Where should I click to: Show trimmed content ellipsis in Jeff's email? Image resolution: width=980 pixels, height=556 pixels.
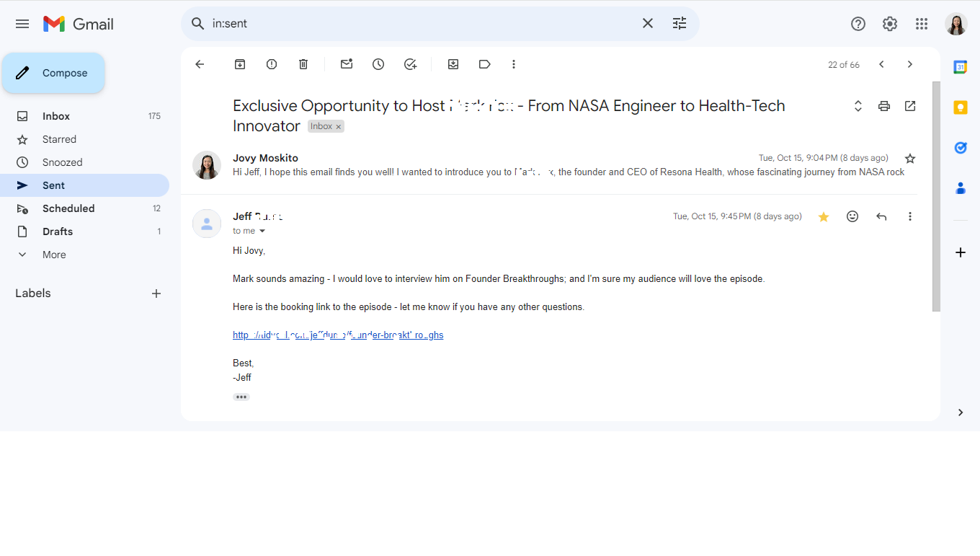(x=241, y=397)
